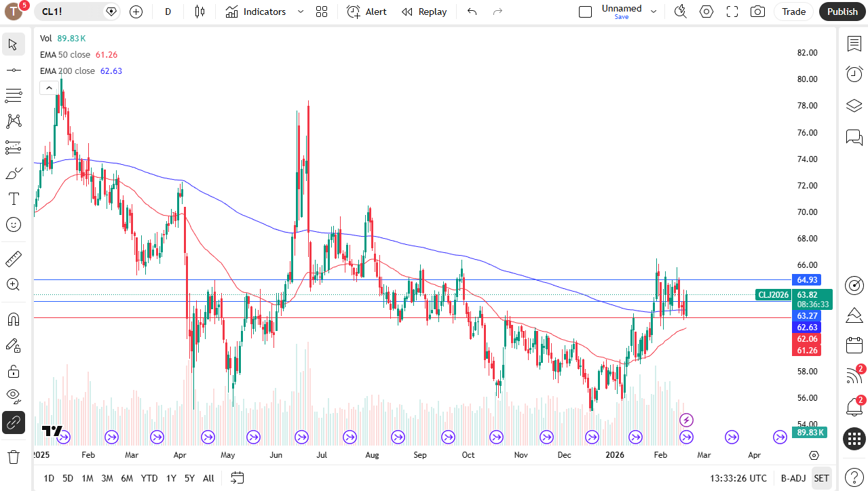Image resolution: width=868 pixels, height=491 pixels.
Task: Select the ruler measure tool
Action: [13, 258]
